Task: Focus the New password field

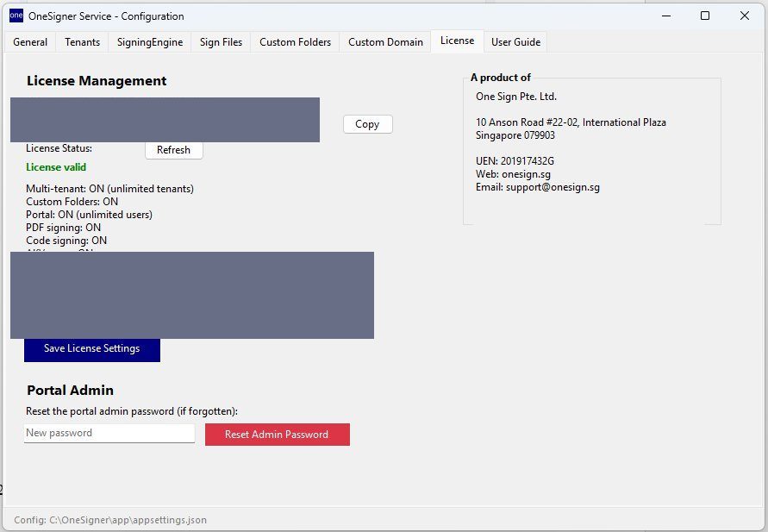Action: pos(109,433)
